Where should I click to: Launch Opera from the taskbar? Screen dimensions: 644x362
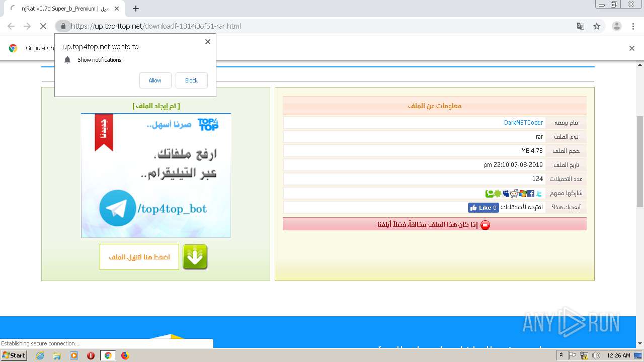(91, 355)
